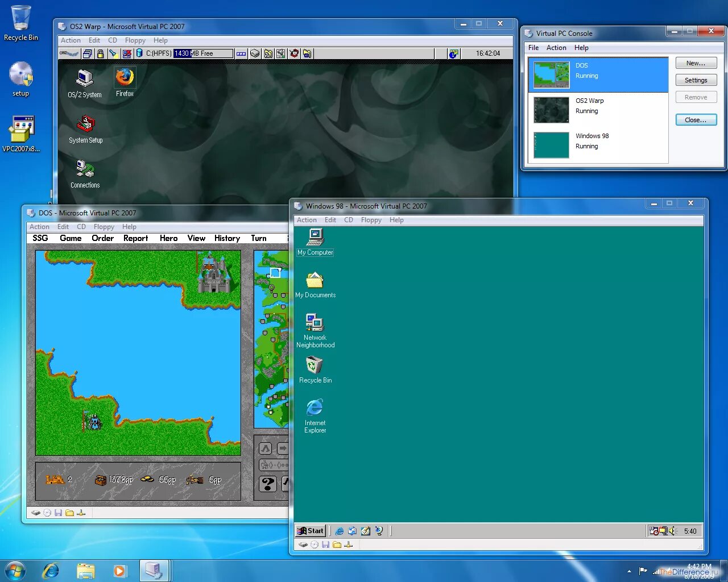Click the information icon beside OS/2 clock
Screen dimensions: 728x582
tap(453, 53)
